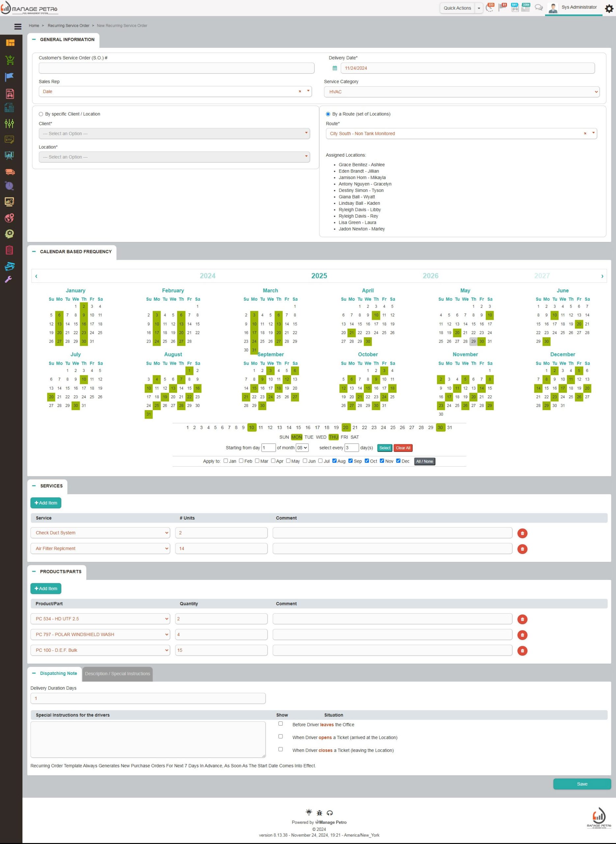Click the green shopping cart sidebar icon
Viewport: 616px width, 844px height.
pyautogui.click(x=10, y=60)
